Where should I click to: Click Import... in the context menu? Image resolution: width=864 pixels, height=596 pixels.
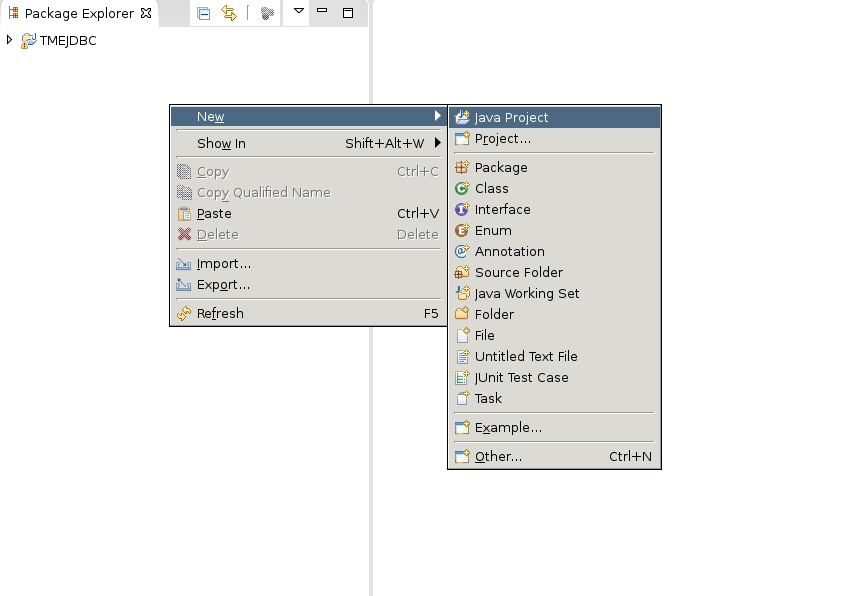point(308,264)
